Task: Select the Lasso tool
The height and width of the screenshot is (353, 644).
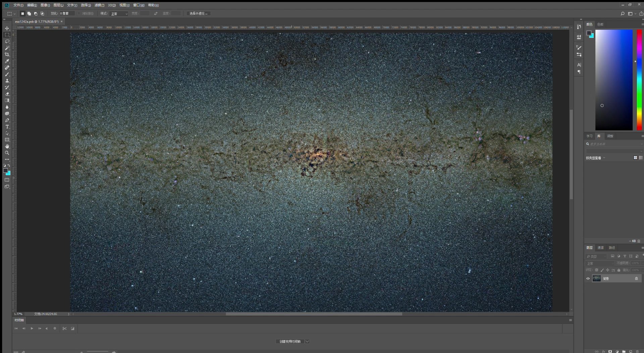Action: pyautogui.click(x=7, y=42)
